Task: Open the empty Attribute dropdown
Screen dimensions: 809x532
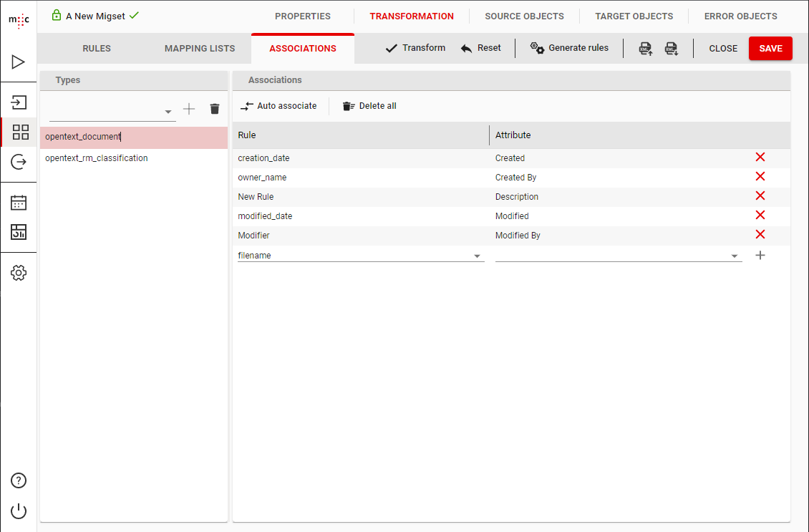Action: pos(735,256)
